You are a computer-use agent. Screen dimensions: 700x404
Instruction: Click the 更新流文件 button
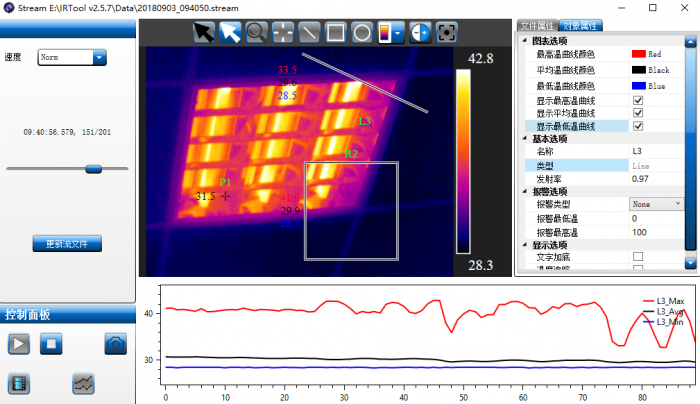point(67,244)
